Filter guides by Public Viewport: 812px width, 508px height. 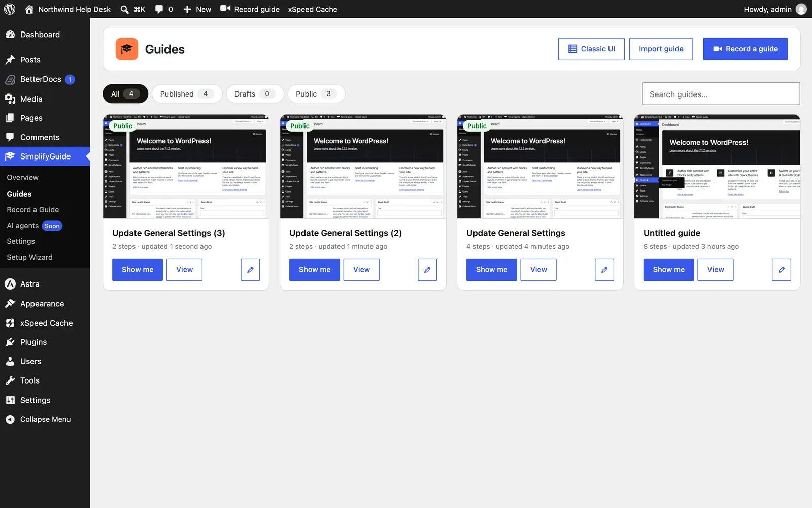coord(316,94)
